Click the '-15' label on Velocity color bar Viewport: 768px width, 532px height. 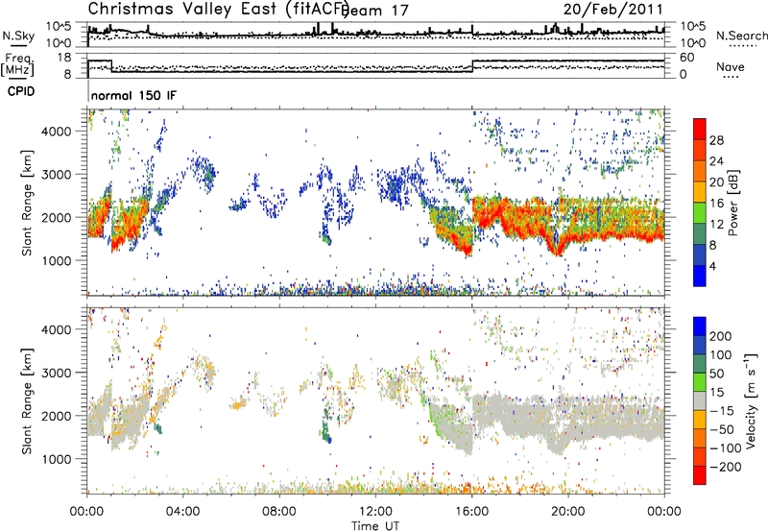722,411
